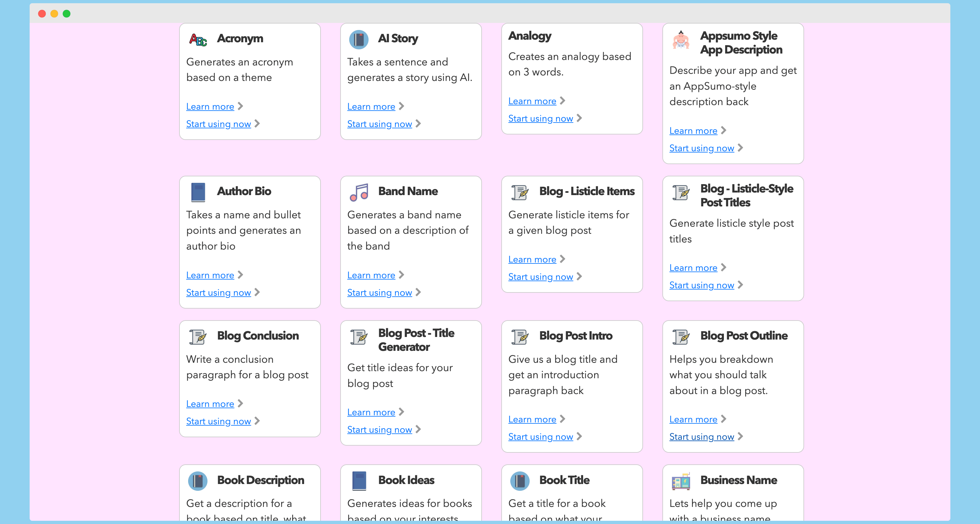Open Learn more for Blog Post - Title Generator
Viewport: 980px width, 524px height.
(371, 412)
